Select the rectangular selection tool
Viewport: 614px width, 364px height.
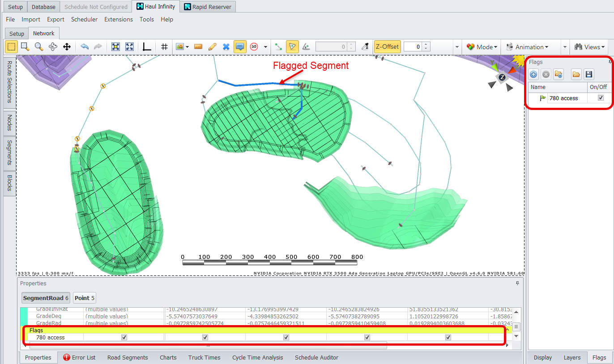coord(11,47)
